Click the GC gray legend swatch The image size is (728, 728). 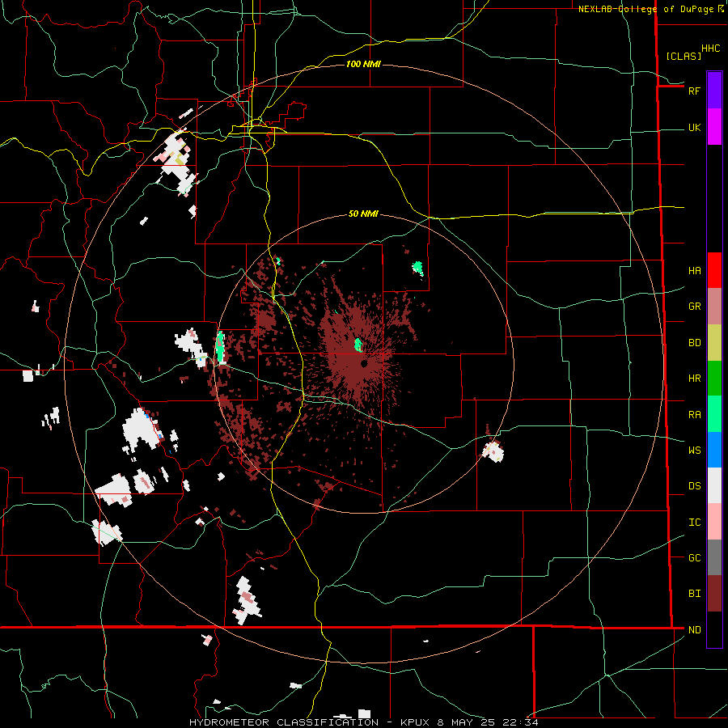pyautogui.click(x=714, y=557)
